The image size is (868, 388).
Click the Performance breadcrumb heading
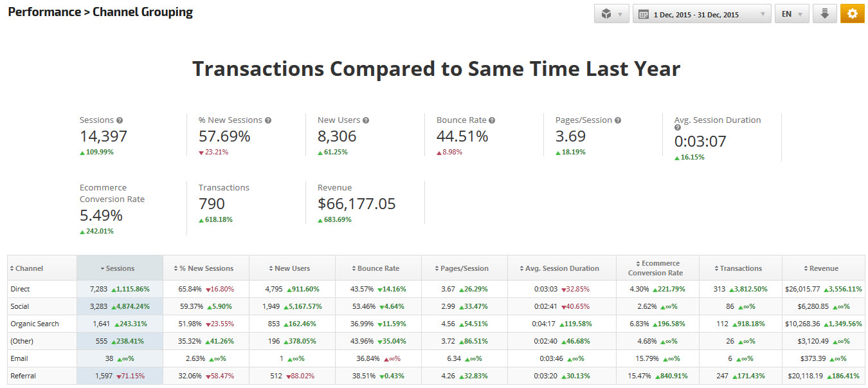click(x=44, y=12)
